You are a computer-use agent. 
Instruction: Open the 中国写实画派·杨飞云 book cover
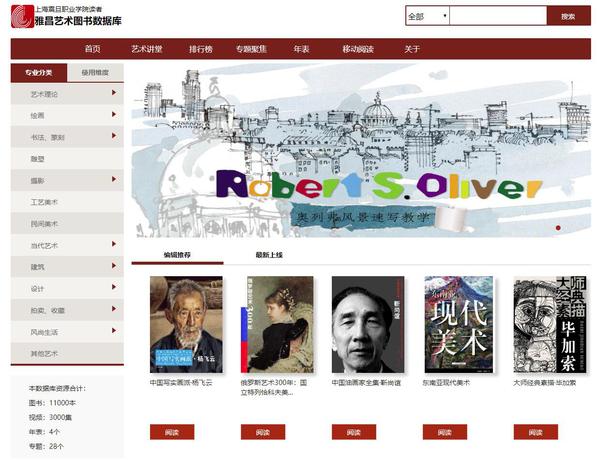pyautogui.click(x=186, y=324)
